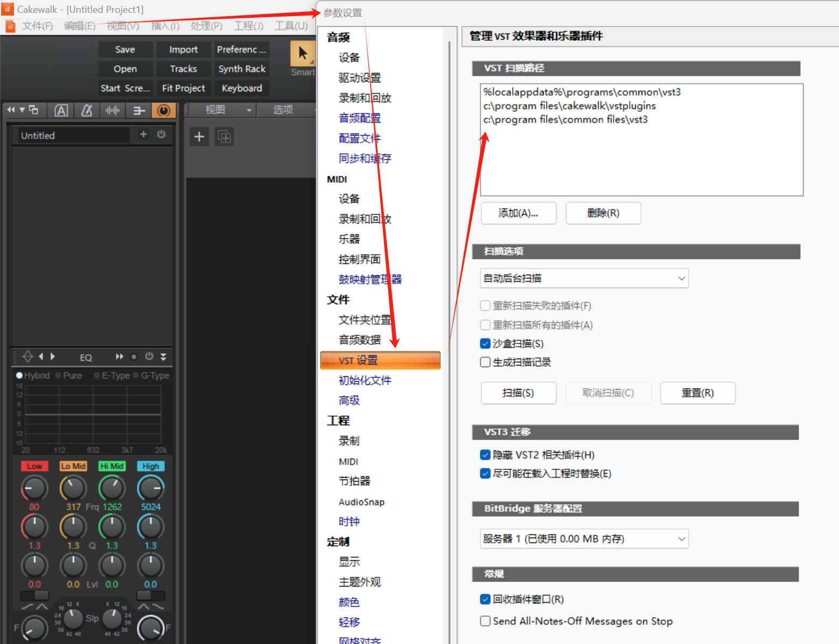Open the 自动后台扫描 scan mode dropdown
This screenshot has width=839, height=644.
click(x=584, y=278)
